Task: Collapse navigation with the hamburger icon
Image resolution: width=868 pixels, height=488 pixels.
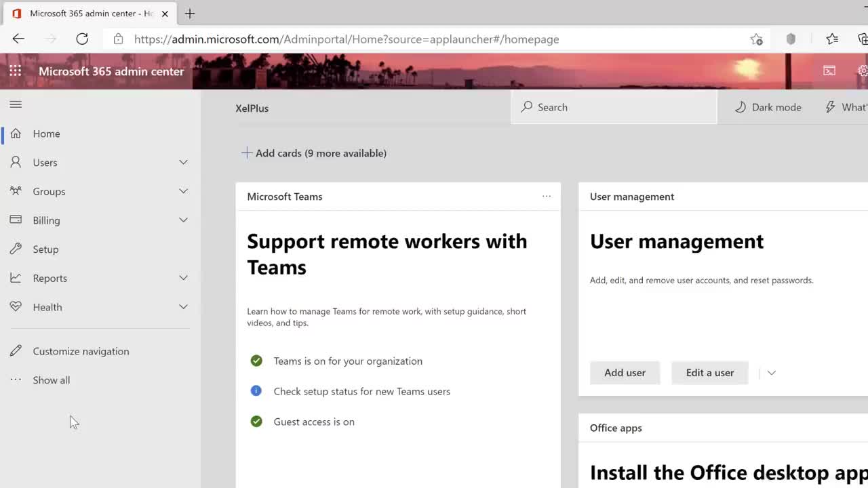Action: coord(16,104)
